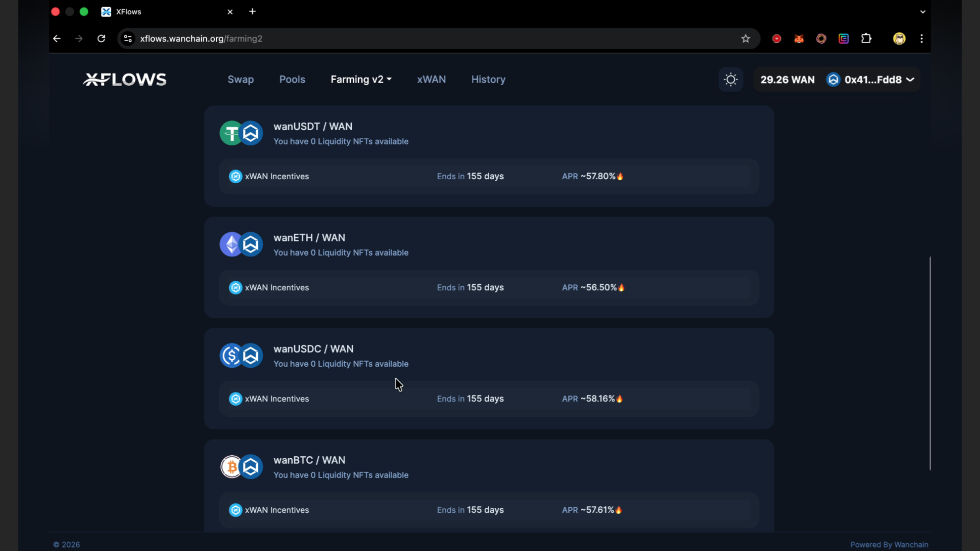This screenshot has width=980, height=551.
Task: Expand the tab search chevron
Action: tap(923, 12)
